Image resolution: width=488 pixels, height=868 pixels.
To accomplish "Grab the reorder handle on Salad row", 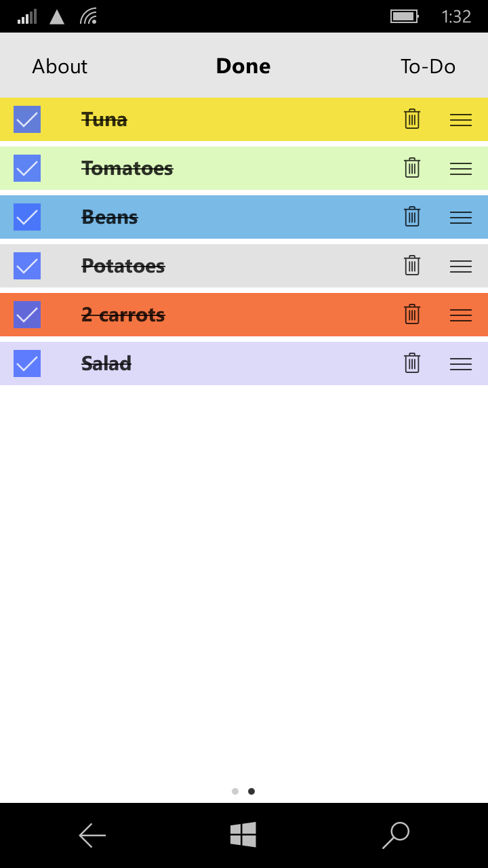I will [461, 364].
